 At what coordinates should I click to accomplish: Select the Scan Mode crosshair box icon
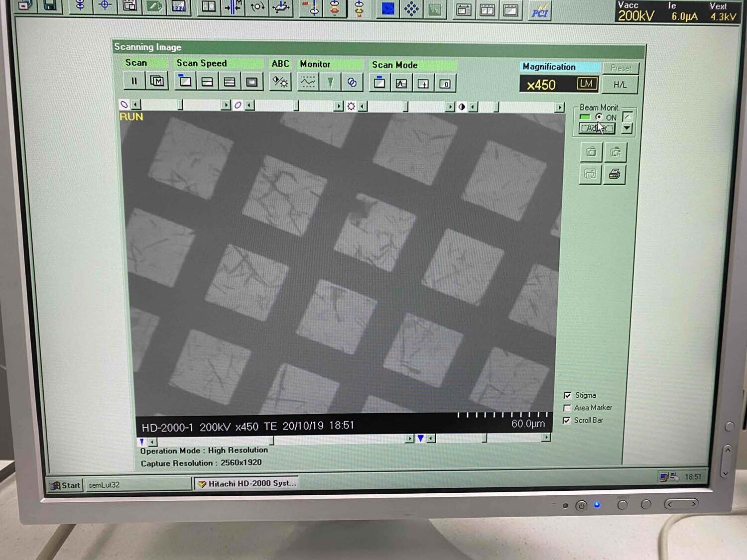point(423,84)
